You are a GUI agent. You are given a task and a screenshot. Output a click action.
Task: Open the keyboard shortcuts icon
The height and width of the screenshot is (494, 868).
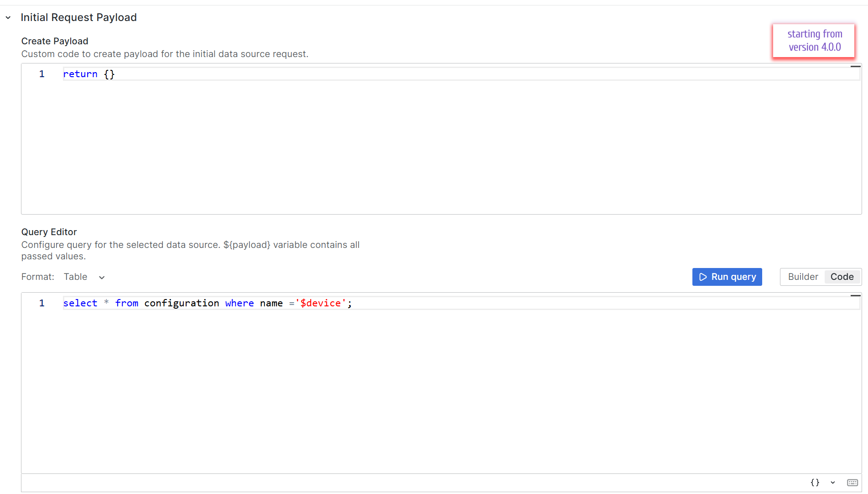(852, 483)
